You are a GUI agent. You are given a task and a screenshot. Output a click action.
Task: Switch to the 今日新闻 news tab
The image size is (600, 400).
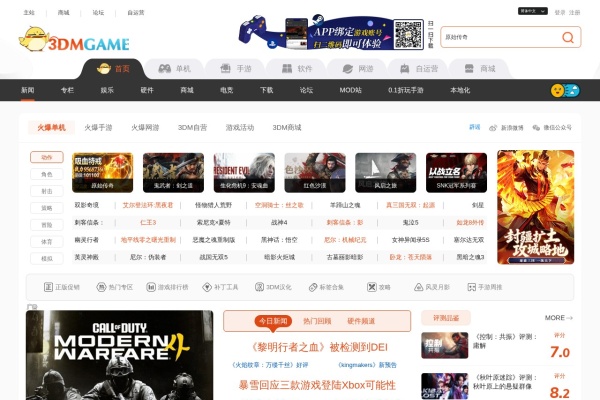(x=273, y=321)
